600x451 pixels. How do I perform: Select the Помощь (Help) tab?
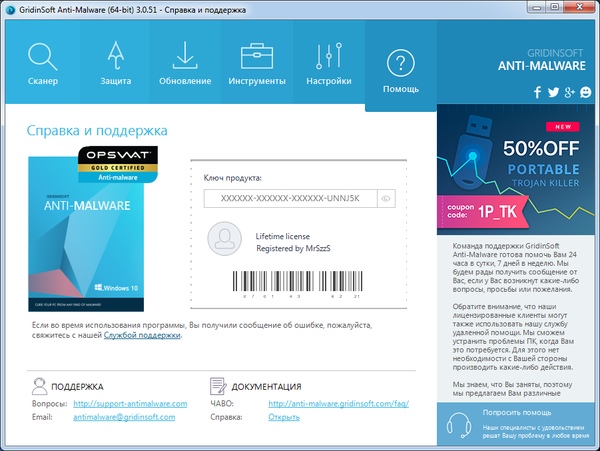400,70
